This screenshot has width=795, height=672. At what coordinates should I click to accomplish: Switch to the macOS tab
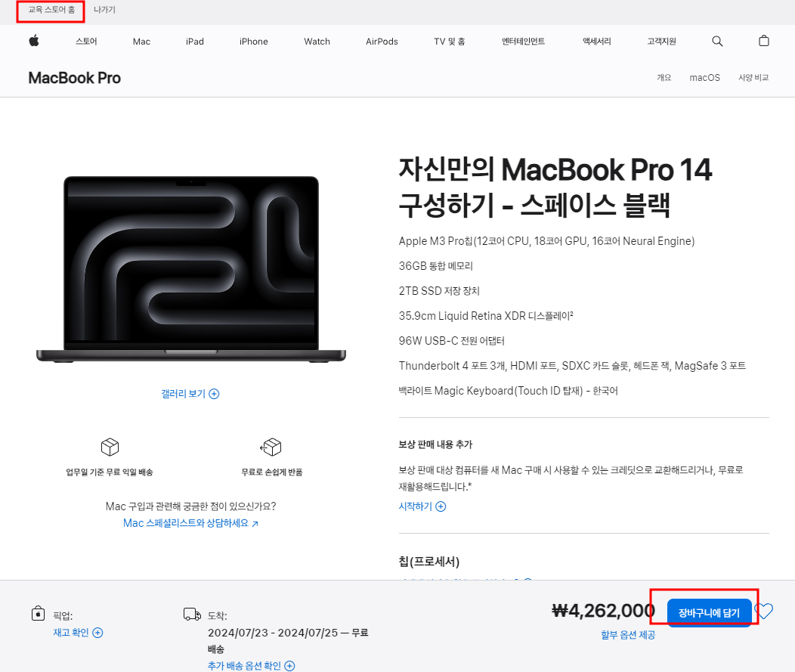pyautogui.click(x=704, y=77)
